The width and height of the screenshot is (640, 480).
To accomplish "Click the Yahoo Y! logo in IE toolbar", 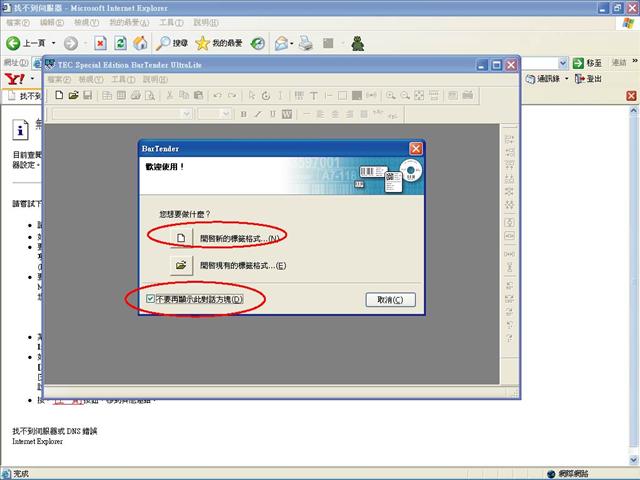I will click(15, 78).
